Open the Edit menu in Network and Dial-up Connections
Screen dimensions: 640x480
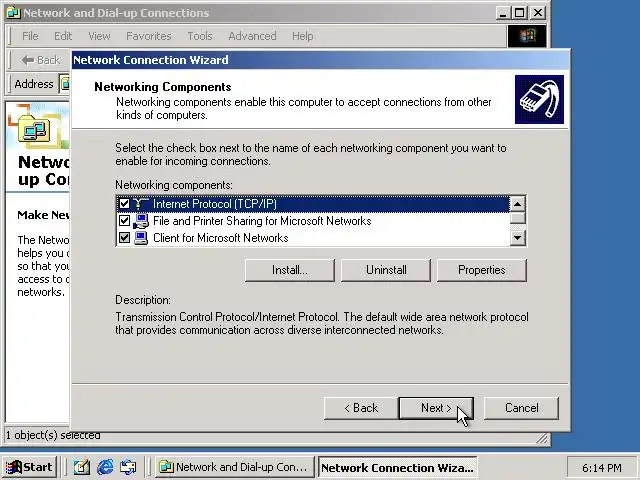pos(63,36)
